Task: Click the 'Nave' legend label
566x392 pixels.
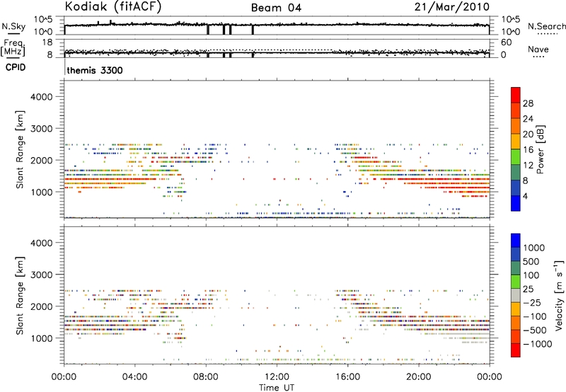Action: [x=538, y=49]
